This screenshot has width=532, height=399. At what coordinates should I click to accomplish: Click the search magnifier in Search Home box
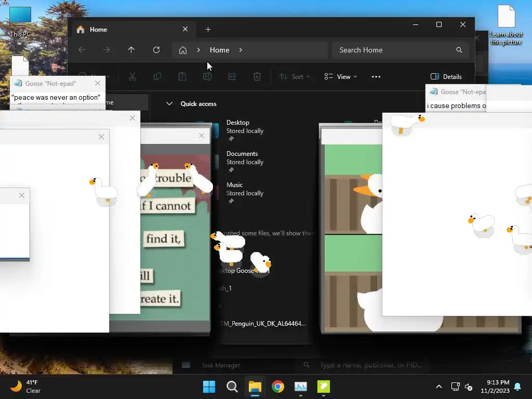(459, 50)
